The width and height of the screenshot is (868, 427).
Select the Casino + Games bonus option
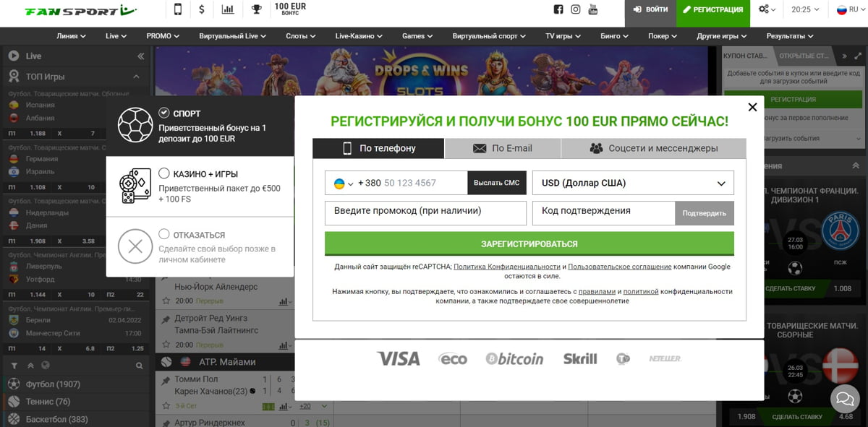pos(164,173)
